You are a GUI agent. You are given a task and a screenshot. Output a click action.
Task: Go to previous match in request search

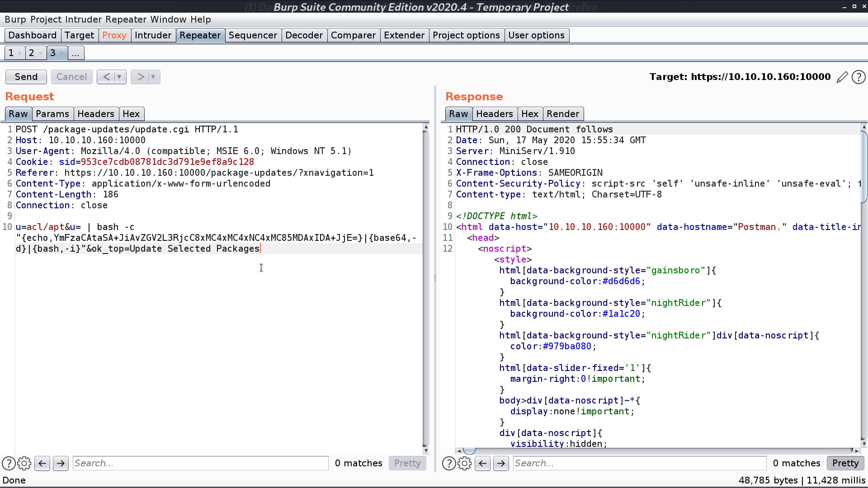pos(42,463)
